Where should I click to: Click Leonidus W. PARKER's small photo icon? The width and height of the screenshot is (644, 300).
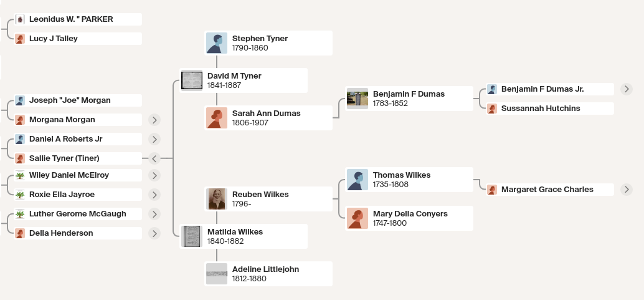tap(20, 19)
